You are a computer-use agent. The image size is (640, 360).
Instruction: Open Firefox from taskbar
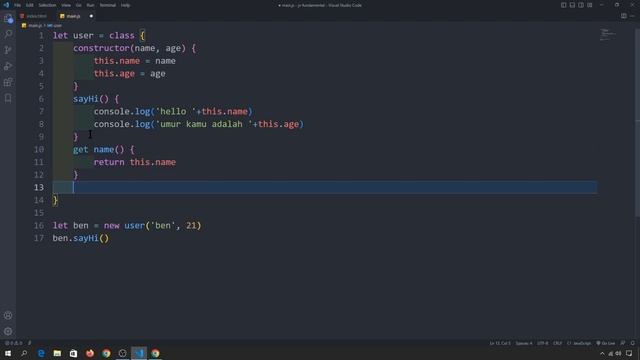coord(90,353)
